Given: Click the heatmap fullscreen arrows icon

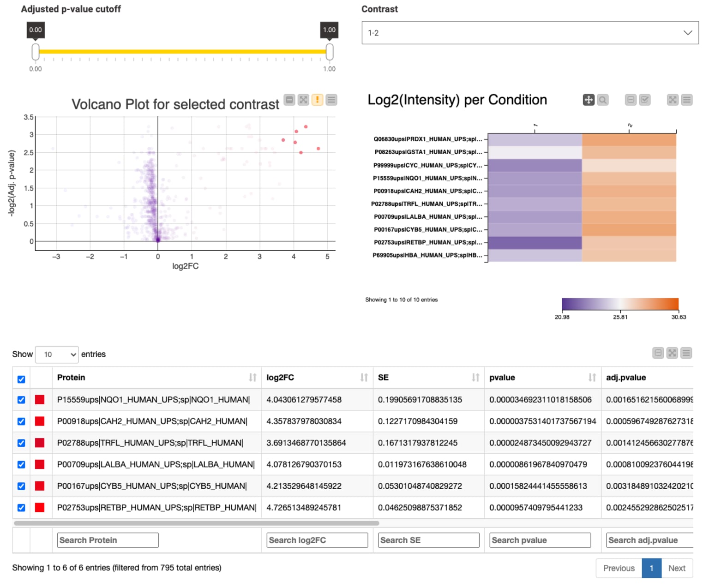Looking at the screenshot, I should pos(673,100).
